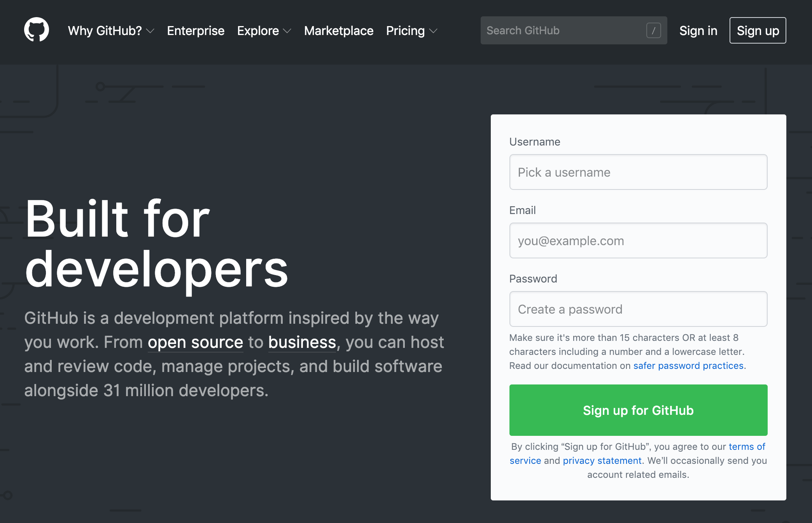Follow the business link in description
The image size is (812, 523).
(302, 342)
